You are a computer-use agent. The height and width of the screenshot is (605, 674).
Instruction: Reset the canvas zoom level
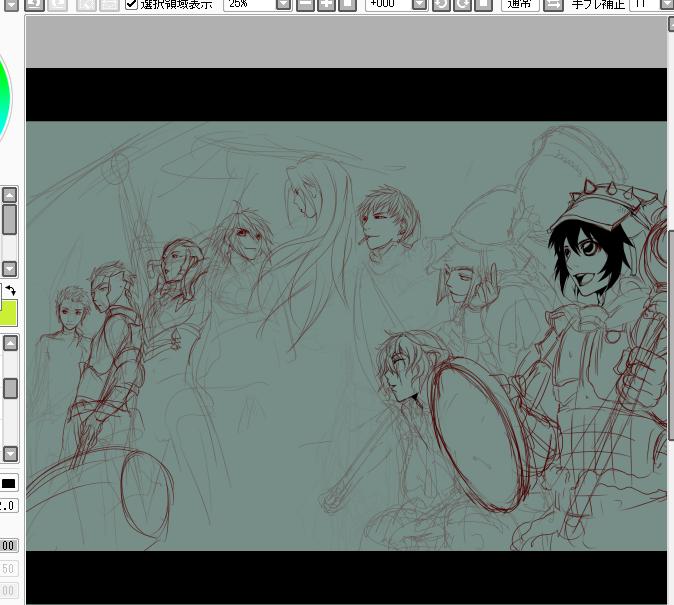click(347, 4)
